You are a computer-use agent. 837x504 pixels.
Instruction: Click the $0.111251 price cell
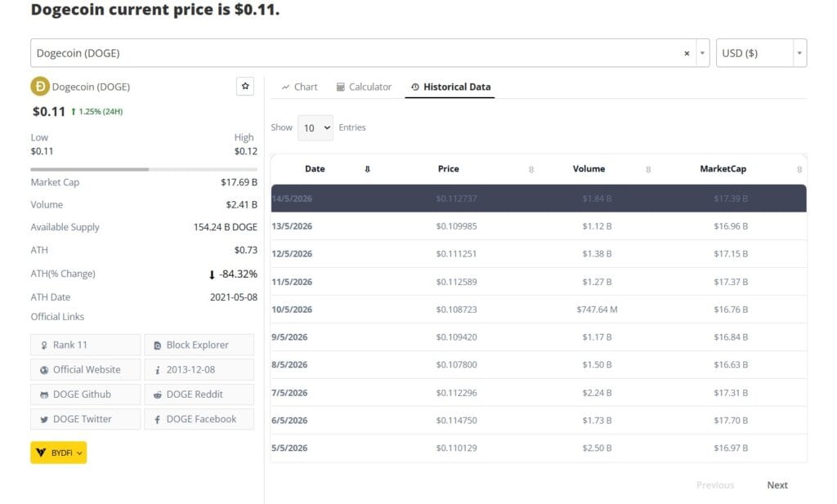pos(456,254)
